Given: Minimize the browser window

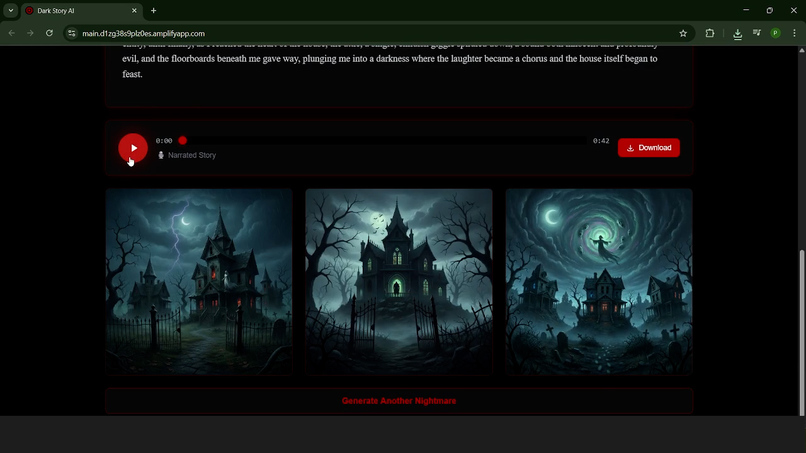Looking at the screenshot, I should (x=746, y=10).
